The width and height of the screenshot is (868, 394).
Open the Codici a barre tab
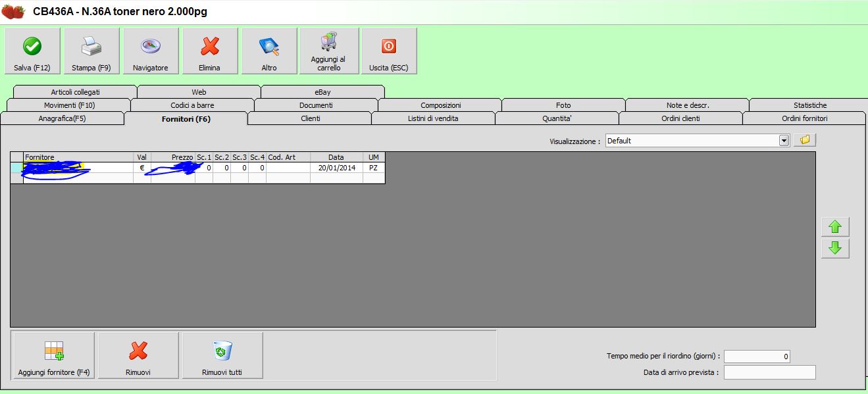click(x=192, y=105)
